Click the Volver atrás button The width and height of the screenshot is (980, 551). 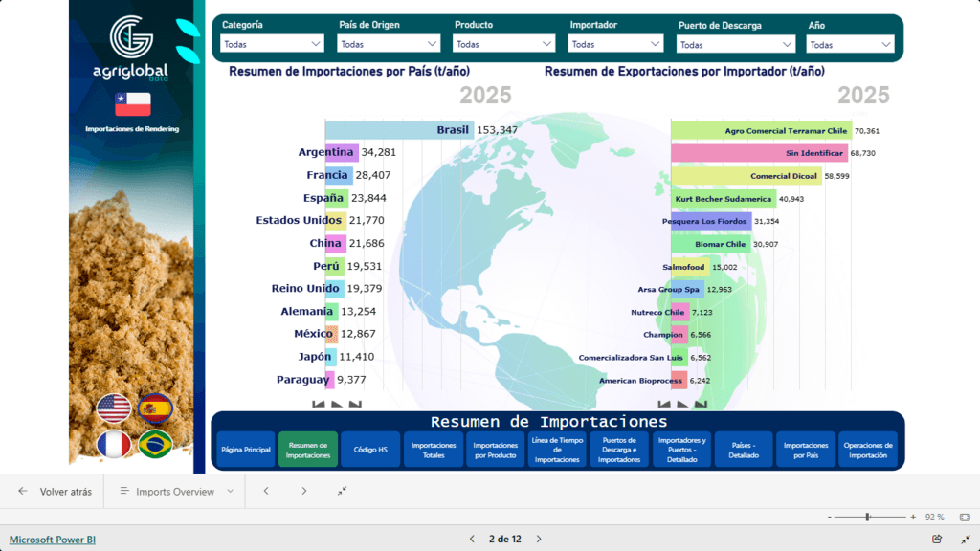coord(55,491)
